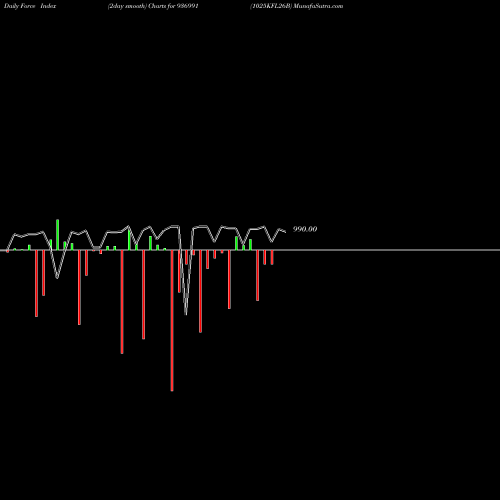Viewport: 500px width, 500px height.
Task: Click the 990.00 value label
Action: tap(305, 229)
